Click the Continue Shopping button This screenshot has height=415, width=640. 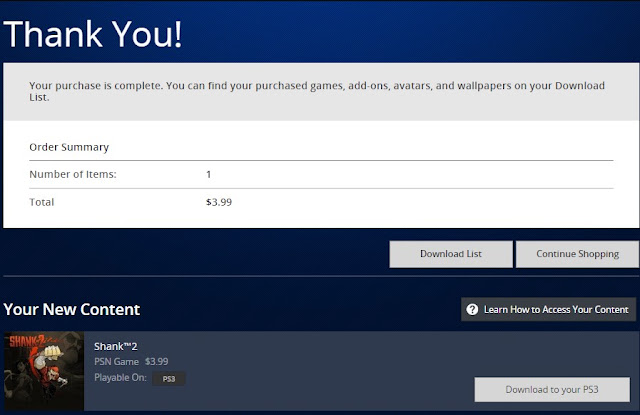[x=577, y=254]
